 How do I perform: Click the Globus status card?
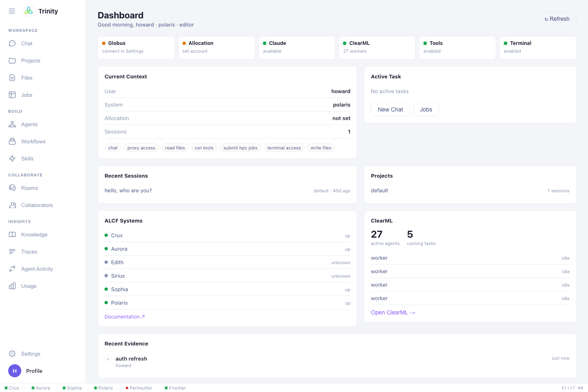click(136, 48)
